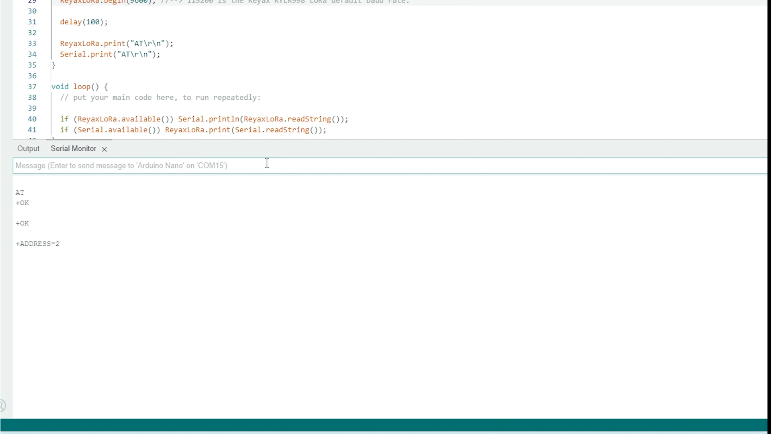
Task: Switch to the Output tab
Action: (x=28, y=149)
